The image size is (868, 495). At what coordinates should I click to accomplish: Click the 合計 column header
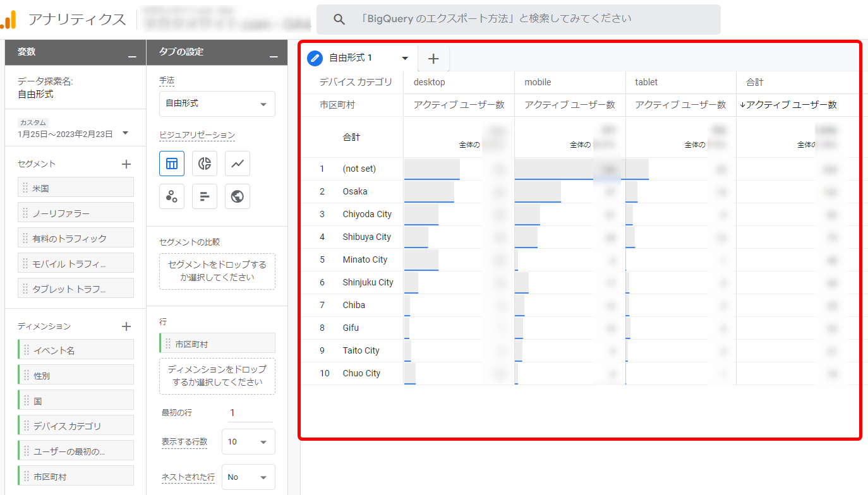[755, 82]
